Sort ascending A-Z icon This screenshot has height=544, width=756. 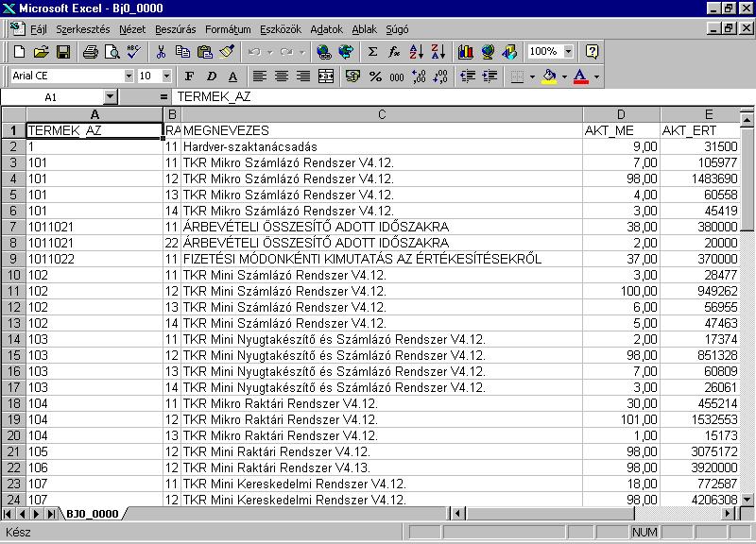click(417, 52)
